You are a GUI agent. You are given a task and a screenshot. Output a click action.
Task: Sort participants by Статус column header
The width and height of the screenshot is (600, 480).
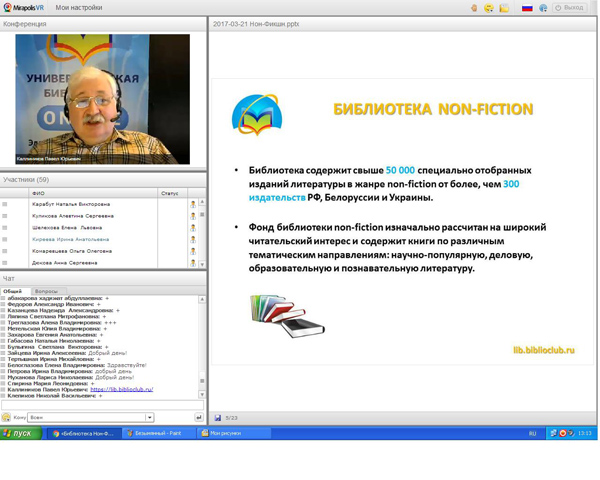tap(173, 193)
